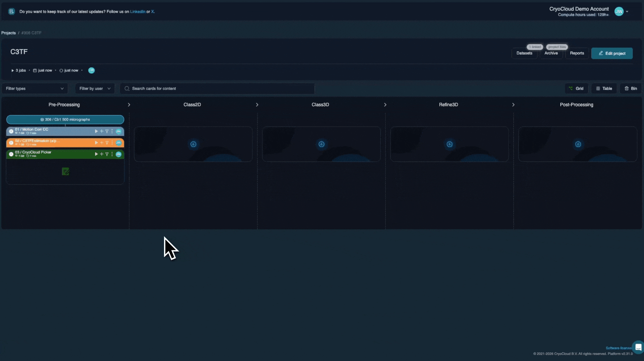Click the Post-Processing column header
644x361 pixels.
click(576, 105)
